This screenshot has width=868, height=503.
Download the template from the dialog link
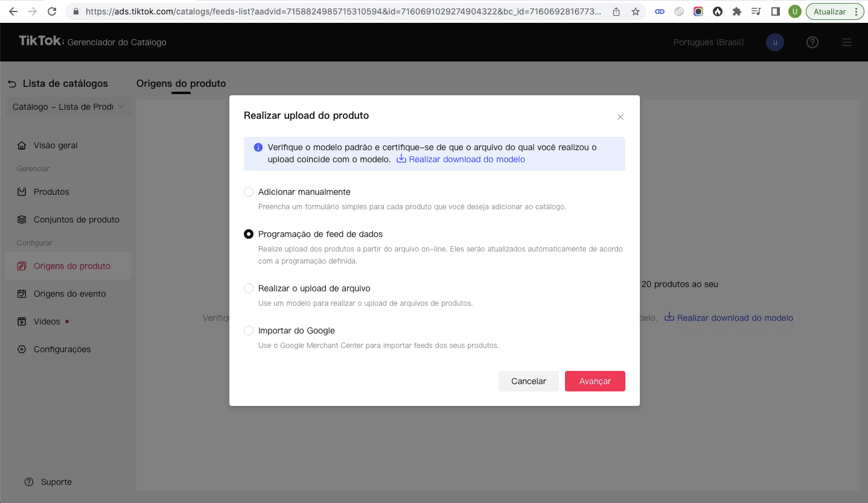click(461, 159)
